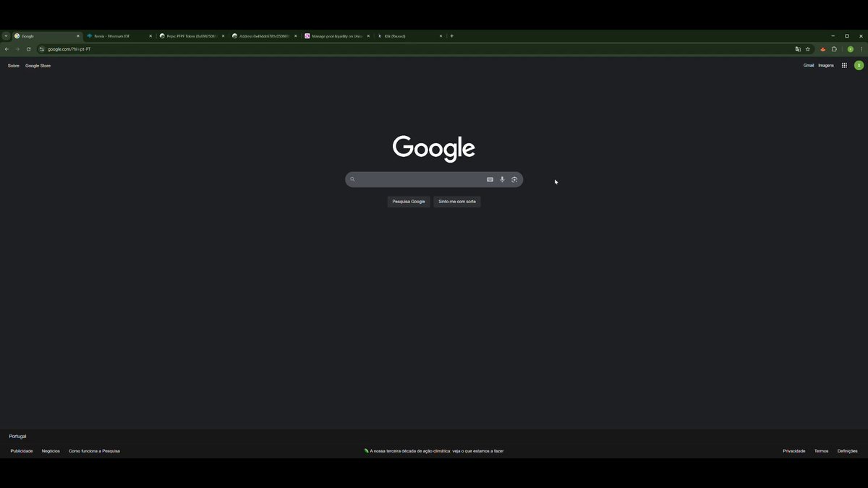Screen dimensions: 868x488
Task: Open the Imagens link
Action: click(x=826, y=66)
